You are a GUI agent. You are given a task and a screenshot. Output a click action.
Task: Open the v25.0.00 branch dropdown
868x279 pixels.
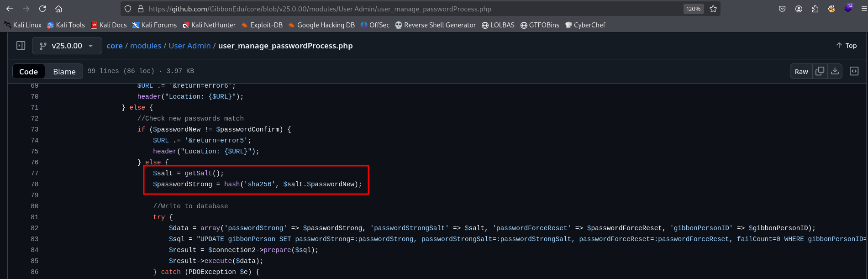click(x=66, y=46)
